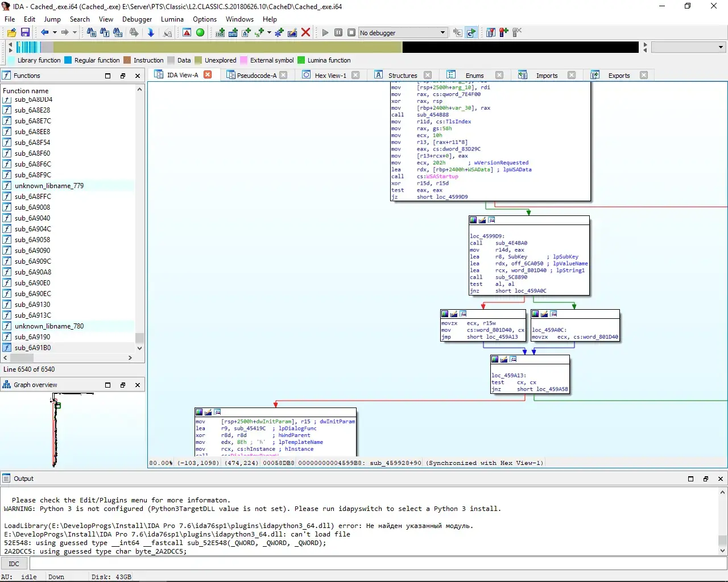Click 'sub_5C8890' call in the loc_4599D9 block
Viewport: 728px width, 582px height.
[511, 277]
